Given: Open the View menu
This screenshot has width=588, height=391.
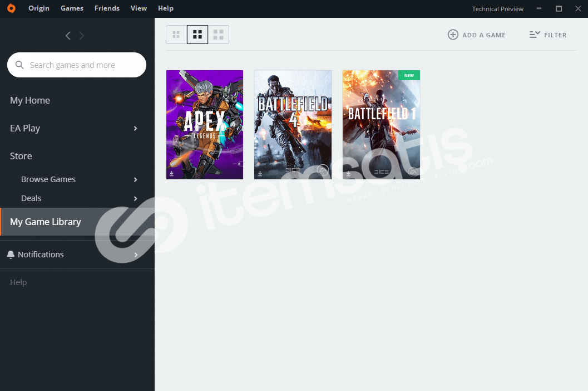Looking at the screenshot, I should [139, 8].
